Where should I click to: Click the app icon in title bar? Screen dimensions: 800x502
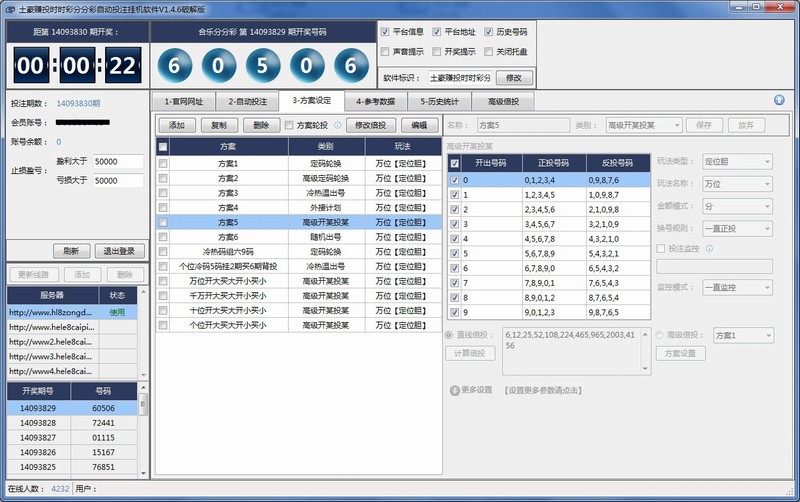pos(9,8)
